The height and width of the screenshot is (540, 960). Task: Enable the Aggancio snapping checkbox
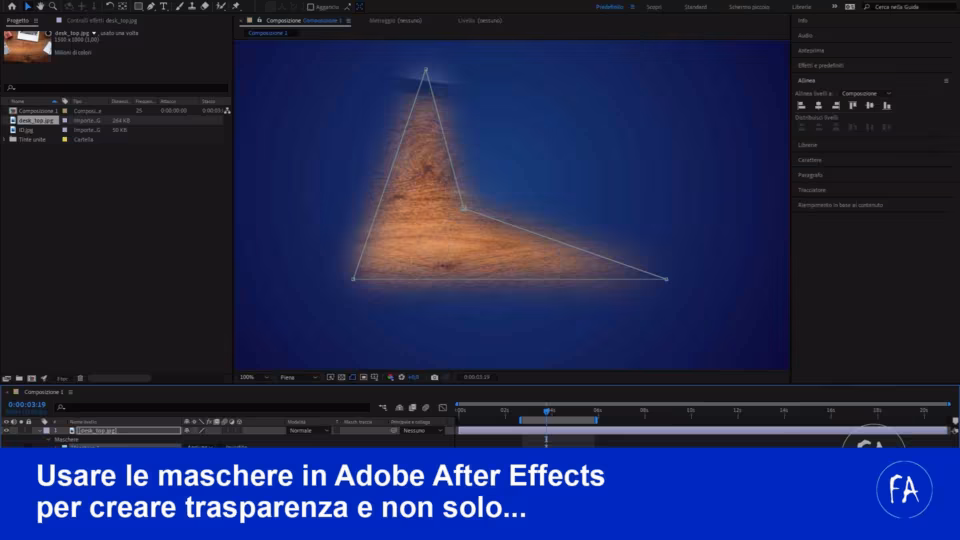(310, 7)
